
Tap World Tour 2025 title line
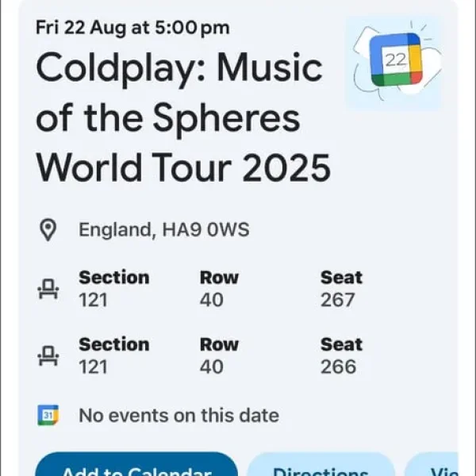(x=183, y=167)
